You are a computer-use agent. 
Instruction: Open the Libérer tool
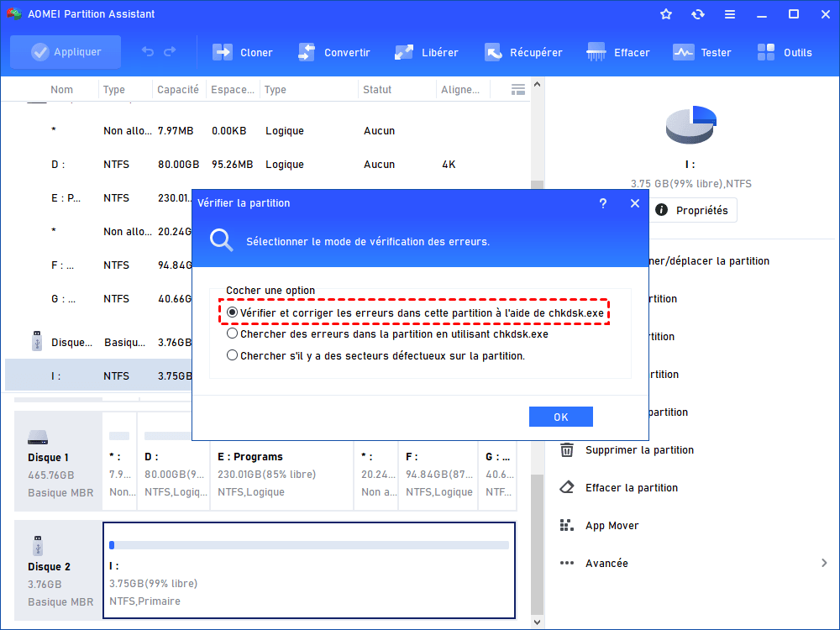[x=427, y=52]
